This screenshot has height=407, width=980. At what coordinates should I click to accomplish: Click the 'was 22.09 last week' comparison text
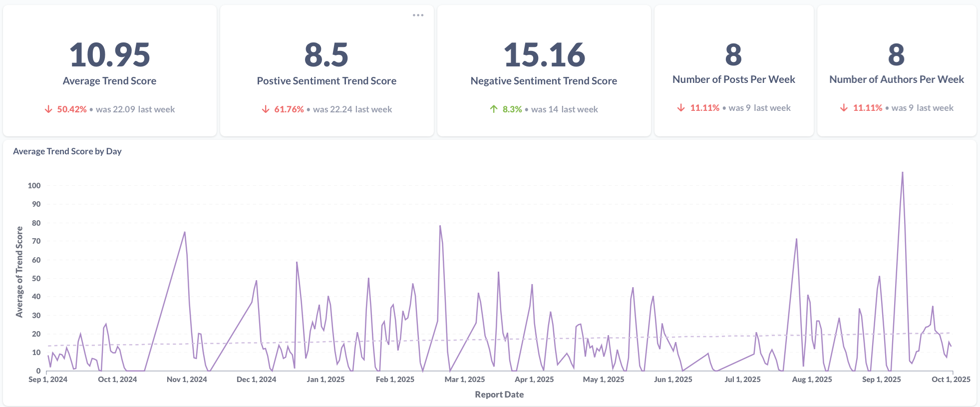click(135, 109)
